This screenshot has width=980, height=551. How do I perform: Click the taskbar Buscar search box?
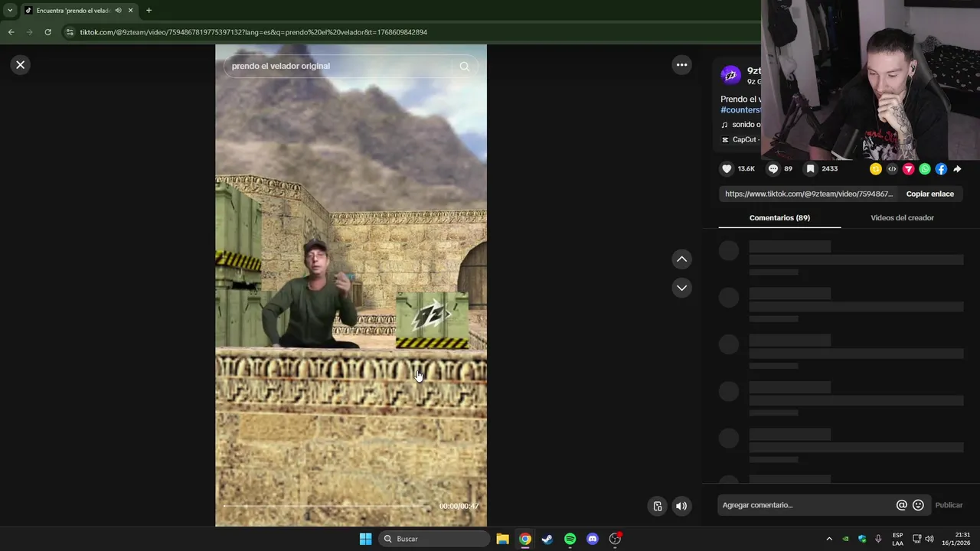[435, 539]
